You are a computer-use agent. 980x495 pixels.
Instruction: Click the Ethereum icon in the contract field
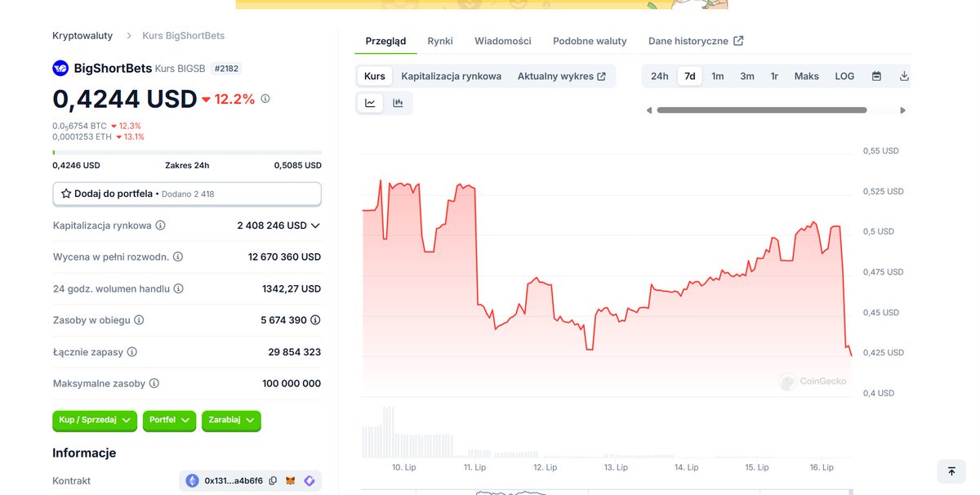[x=193, y=481]
